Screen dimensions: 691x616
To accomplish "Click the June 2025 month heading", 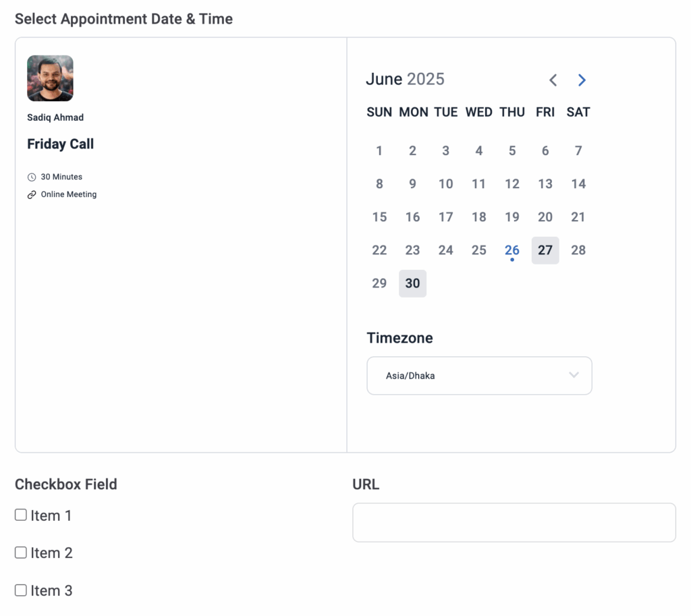I will pos(405,79).
